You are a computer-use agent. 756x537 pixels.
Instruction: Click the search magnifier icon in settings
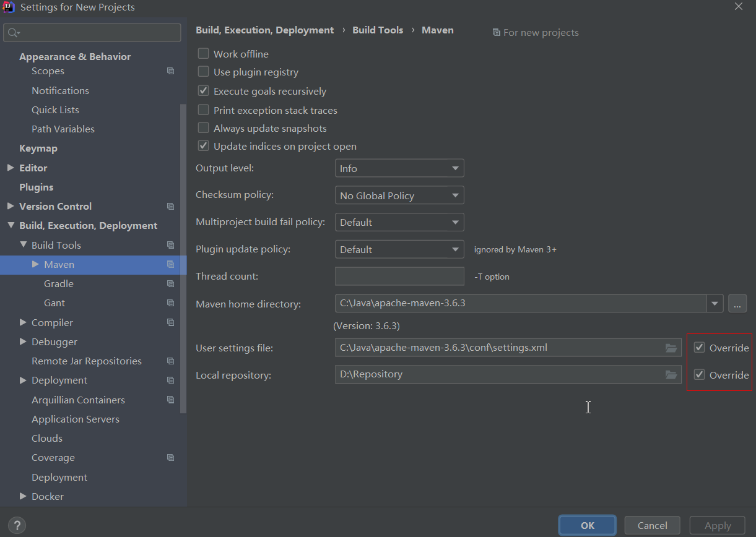tap(14, 33)
